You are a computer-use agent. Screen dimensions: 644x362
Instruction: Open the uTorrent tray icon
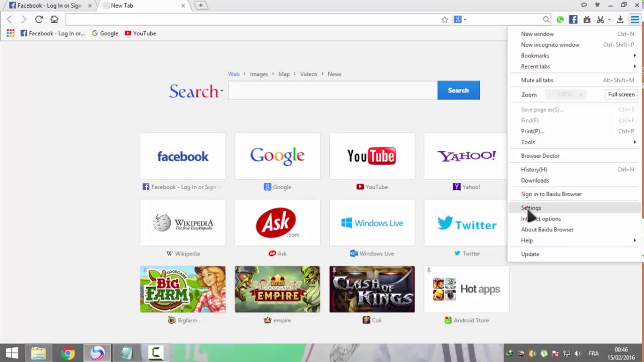pyautogui.click(x=544, y=353)
